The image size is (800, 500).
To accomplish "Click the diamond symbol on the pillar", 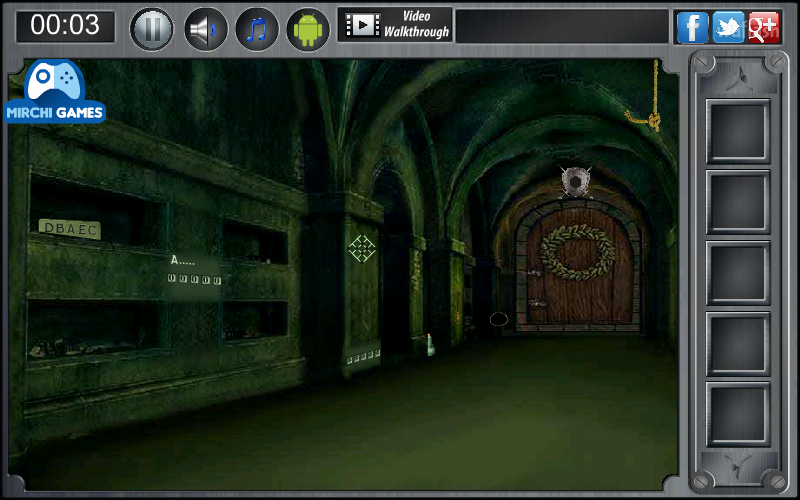I will (x=362, y=248).
